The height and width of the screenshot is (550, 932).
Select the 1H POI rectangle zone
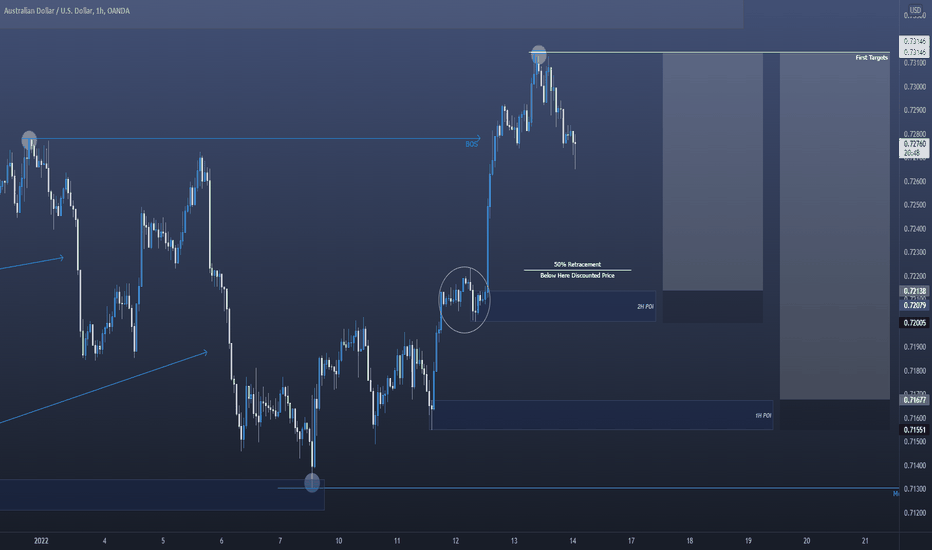(602, 415)
